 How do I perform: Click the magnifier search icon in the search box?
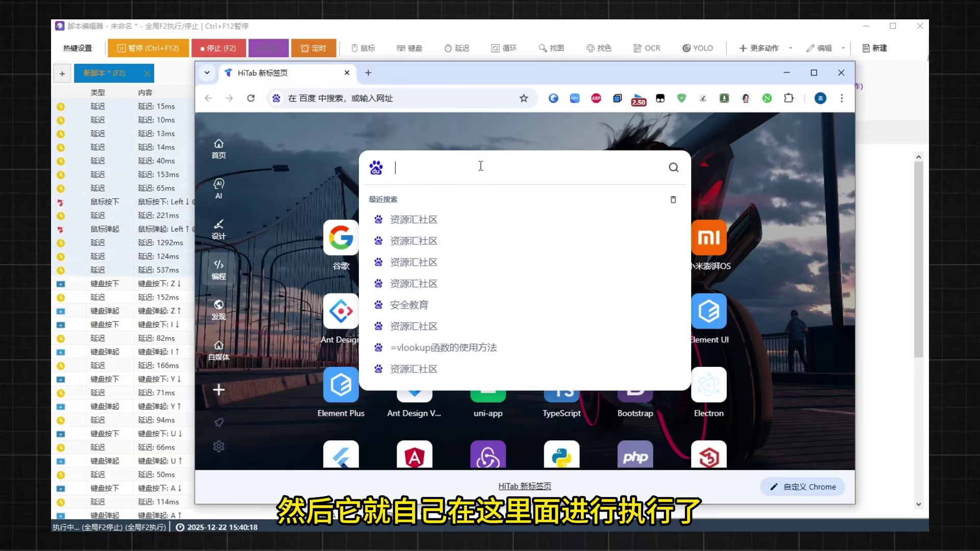click(673, 167)
